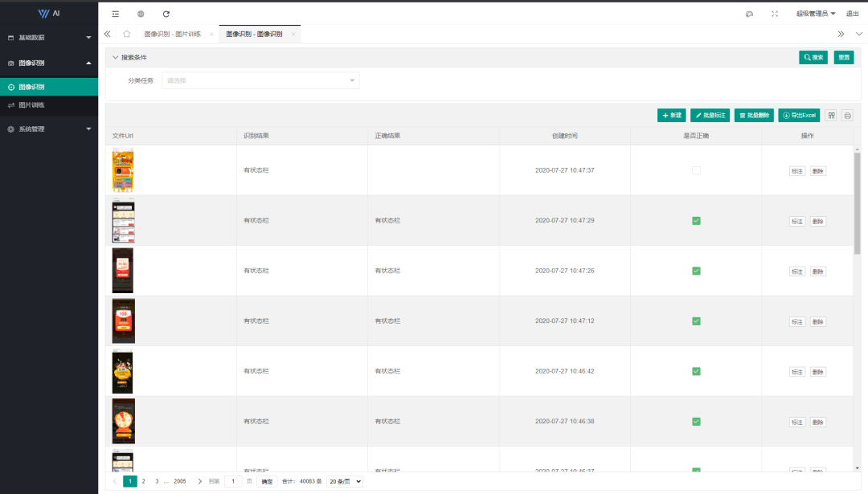Click the 导出Excel button

(x=799, y=115)
